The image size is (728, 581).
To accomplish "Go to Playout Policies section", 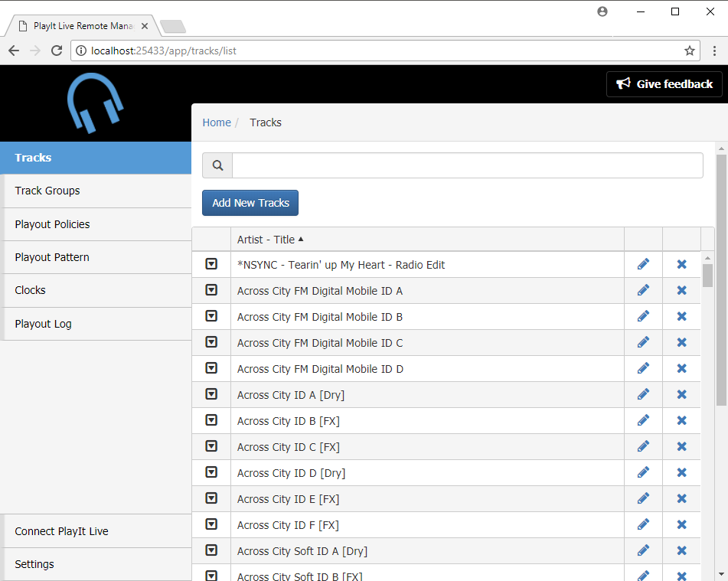I will point(52,224).
